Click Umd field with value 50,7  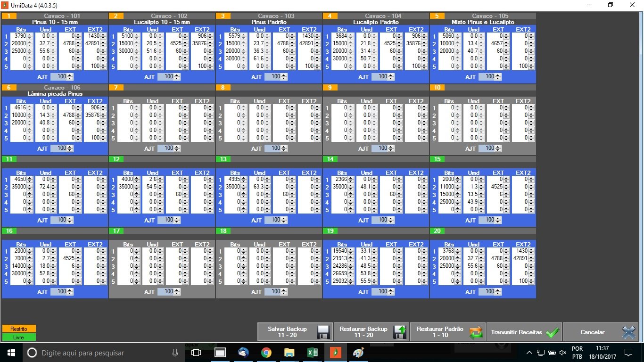click(367, 58)
